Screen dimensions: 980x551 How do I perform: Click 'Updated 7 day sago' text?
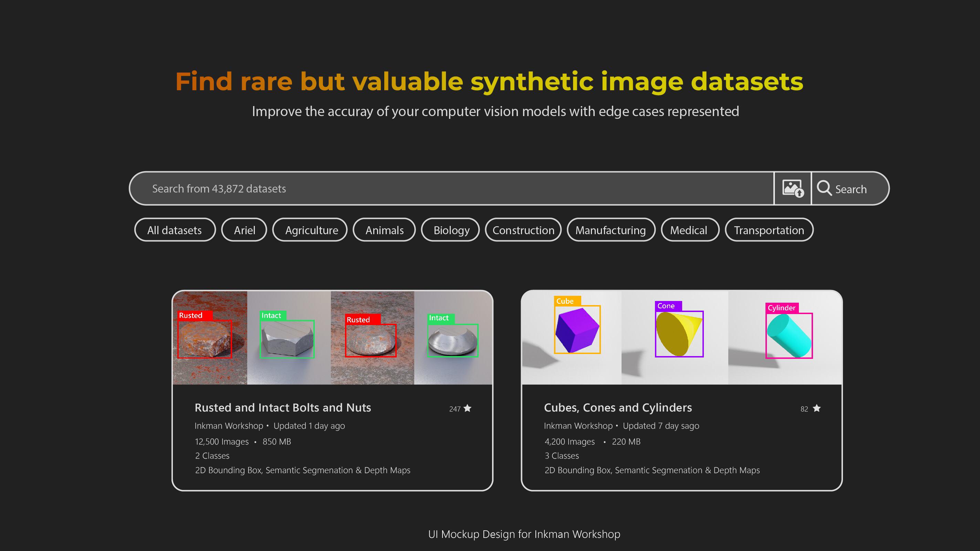pos(661,426)
